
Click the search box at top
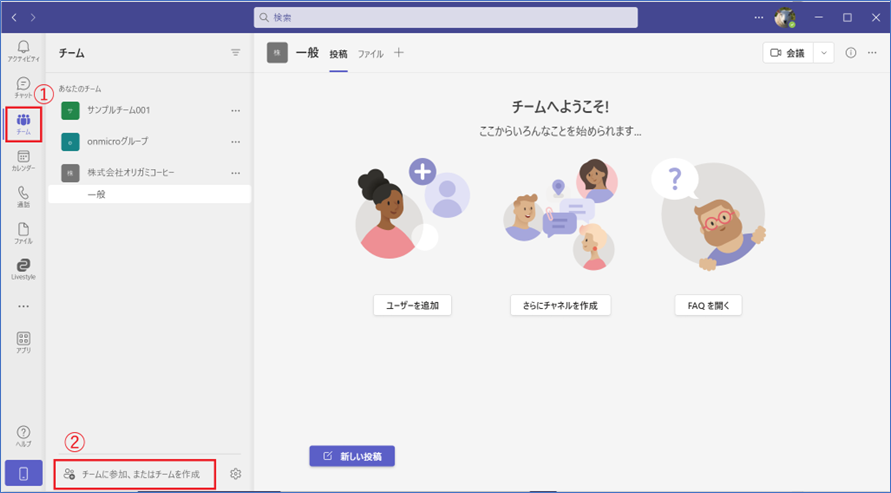click(445, 18)
